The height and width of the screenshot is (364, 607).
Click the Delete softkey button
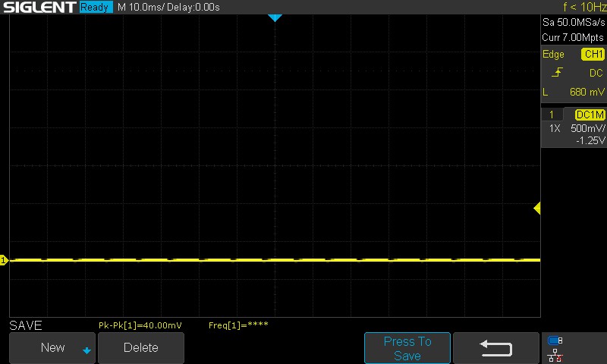(141, 348)
